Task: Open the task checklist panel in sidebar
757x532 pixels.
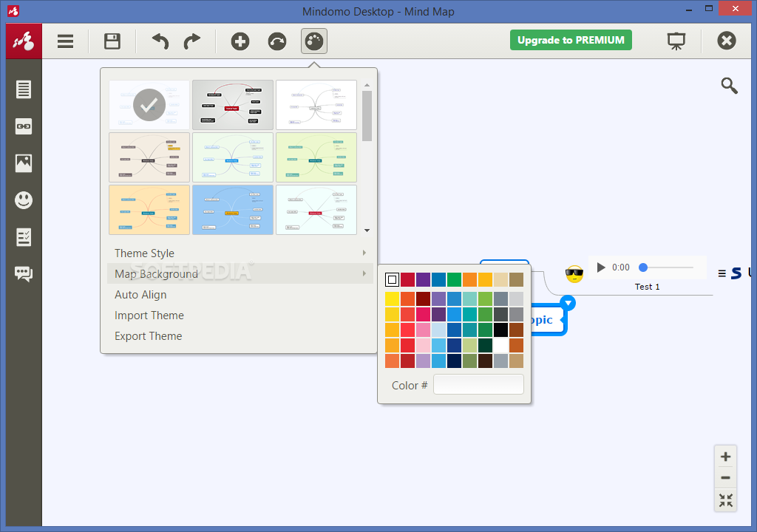Action: (x=24, y=237)
